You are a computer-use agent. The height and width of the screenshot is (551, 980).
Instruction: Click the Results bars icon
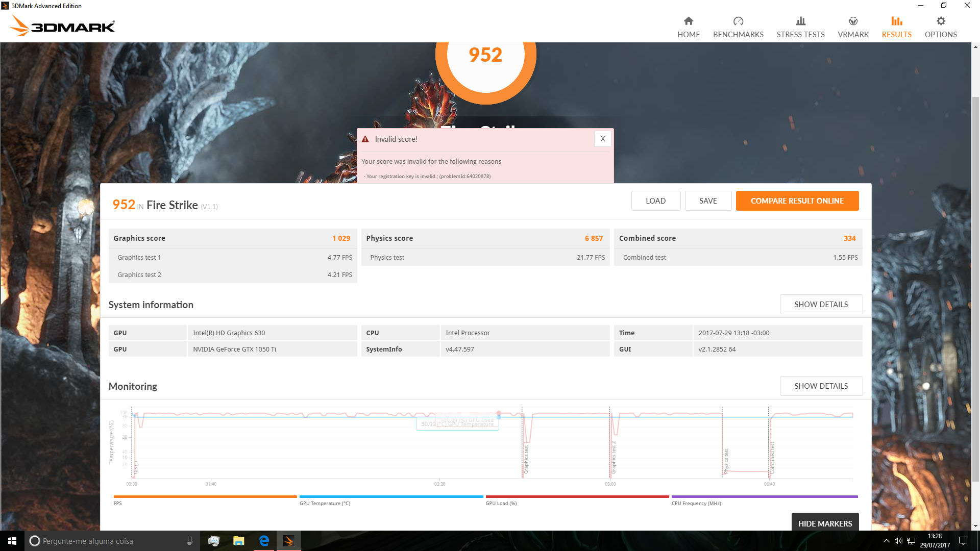click(x=896, y=21)
